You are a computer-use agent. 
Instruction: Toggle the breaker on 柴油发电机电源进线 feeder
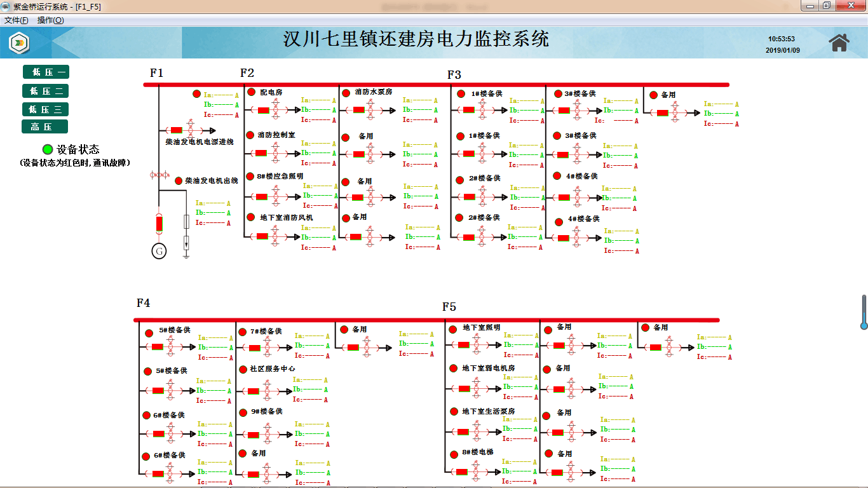pyautogui.click(x=176, y=130)
